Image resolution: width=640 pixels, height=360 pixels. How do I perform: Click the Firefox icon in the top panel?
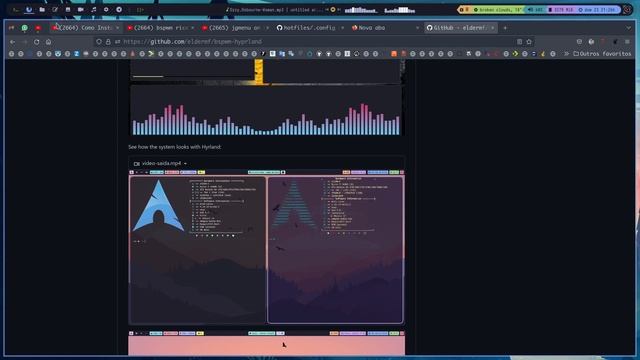pyautogui.click(x=29, y=9)
